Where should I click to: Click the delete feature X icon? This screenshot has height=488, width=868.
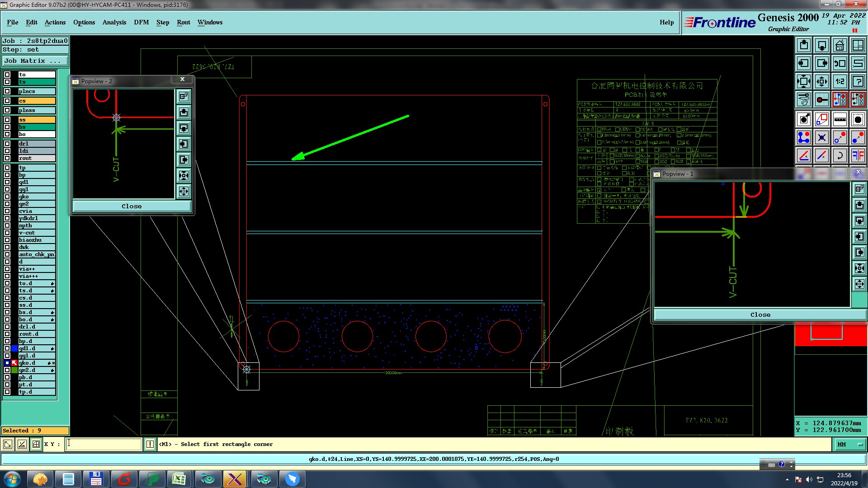tap(821, 138)
